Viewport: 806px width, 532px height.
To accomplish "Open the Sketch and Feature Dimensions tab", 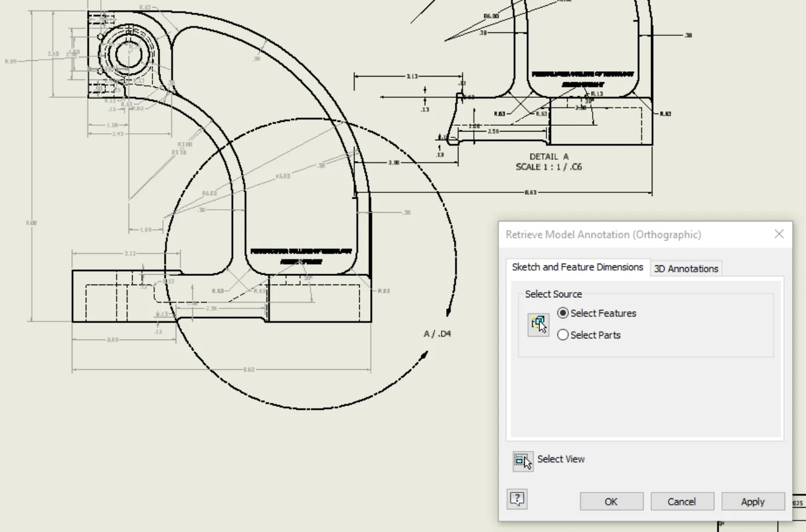I will (578, 267).
